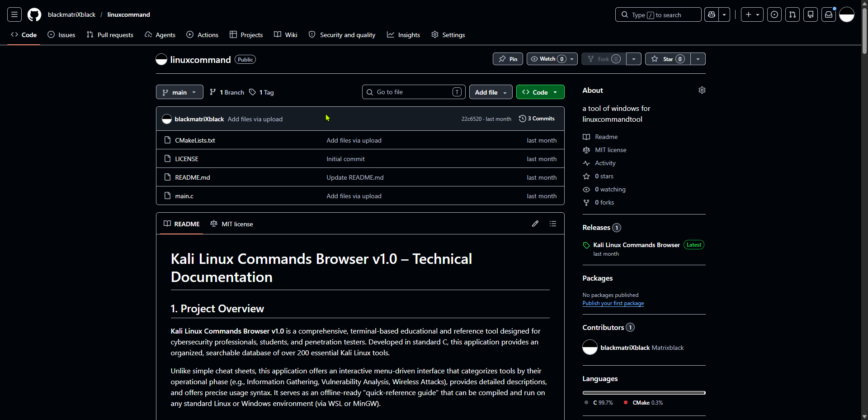This screenshot has width=868, height=420.
Task: Pin the linuxcommand repository
Action: pyautogui.click(x=508, y=59)
